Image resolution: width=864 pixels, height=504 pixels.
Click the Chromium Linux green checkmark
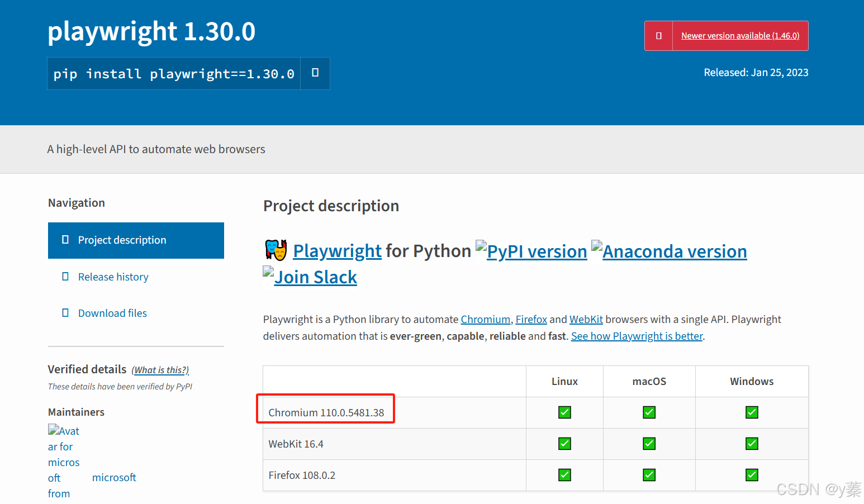point(564,412)
